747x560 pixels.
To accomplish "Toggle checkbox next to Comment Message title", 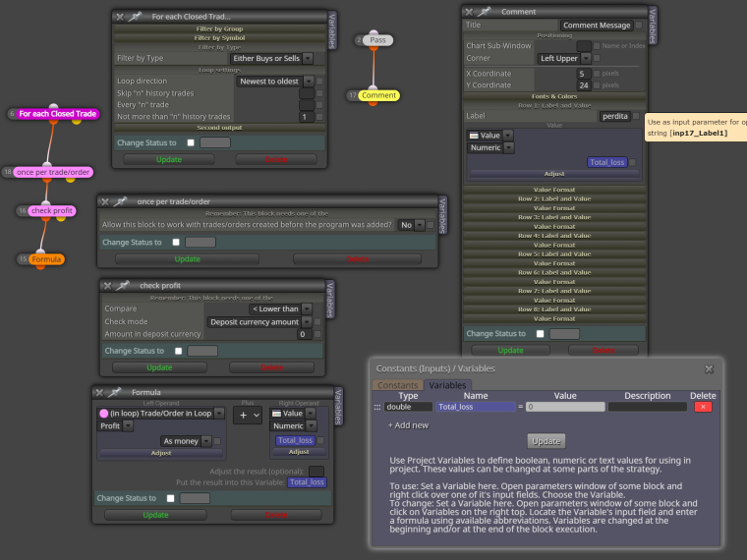I will [639, 26].
